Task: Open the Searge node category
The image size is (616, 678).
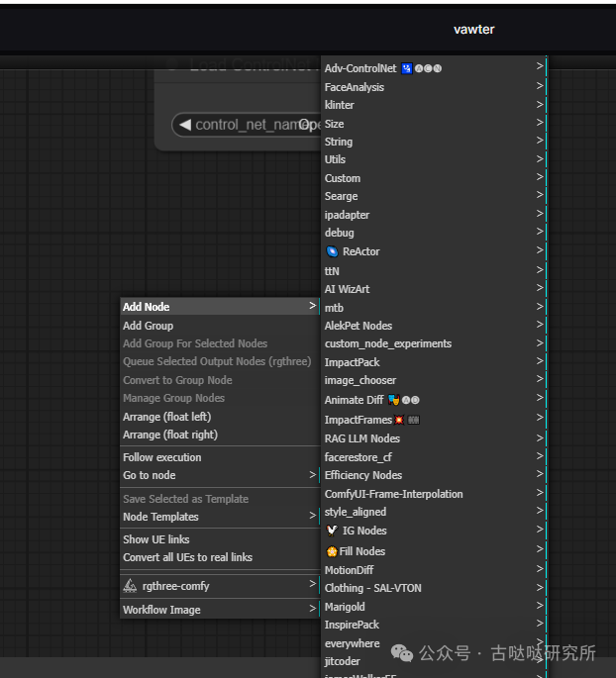Action: pyautogui.click(x=434, y=196)
